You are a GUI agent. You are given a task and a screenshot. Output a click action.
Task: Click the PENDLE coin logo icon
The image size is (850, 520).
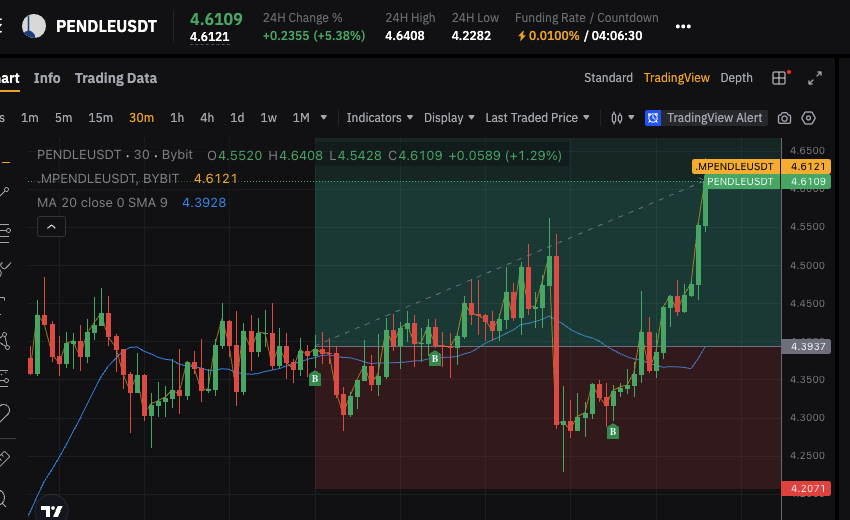coord(34,26)
